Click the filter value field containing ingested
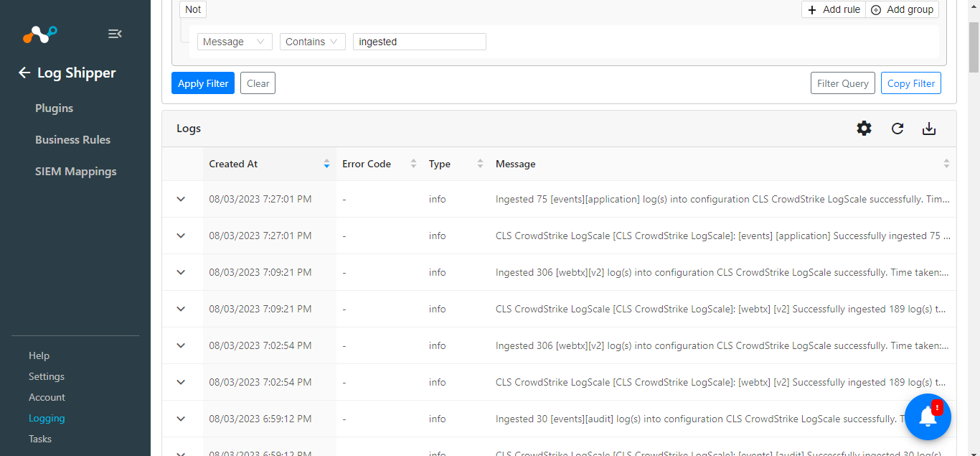The width and height of the screenshot is (980, 456). click(x=420, y=42)
